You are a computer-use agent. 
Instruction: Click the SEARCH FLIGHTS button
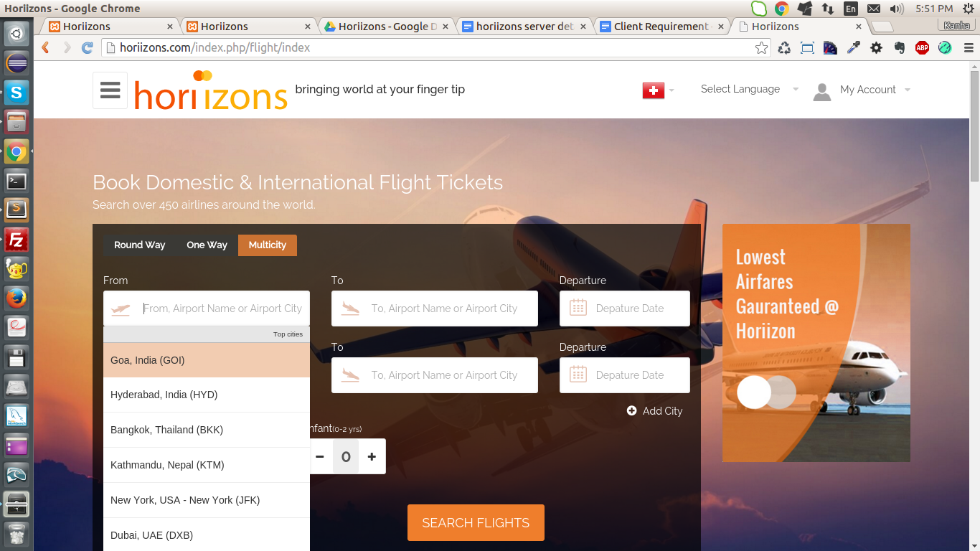(476, 523)
